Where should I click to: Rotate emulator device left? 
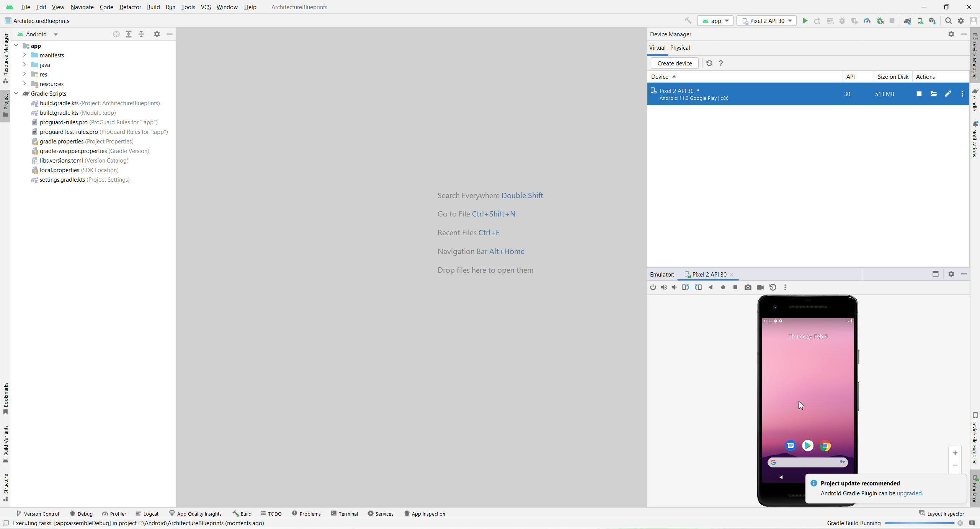coord(685,287)
